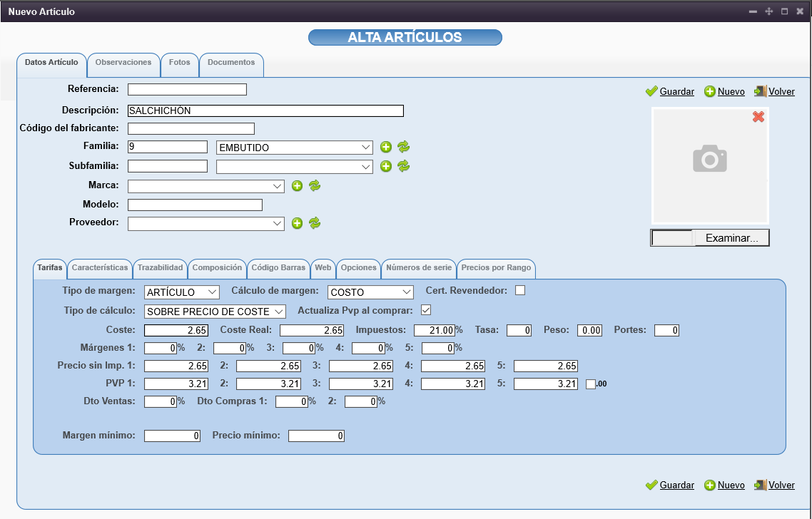Open the Tipo de margen dropdown

point(182,292)
